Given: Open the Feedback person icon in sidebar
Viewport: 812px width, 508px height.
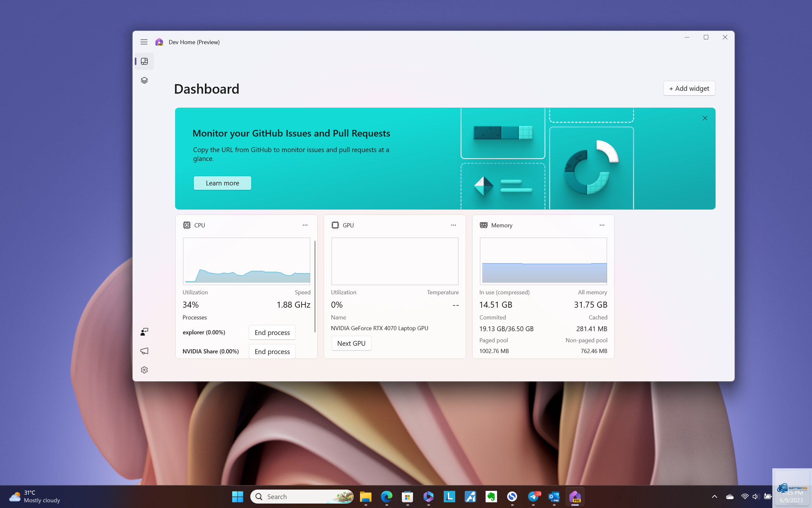Looking at the screenshot, I should click(x=144, y=332).
